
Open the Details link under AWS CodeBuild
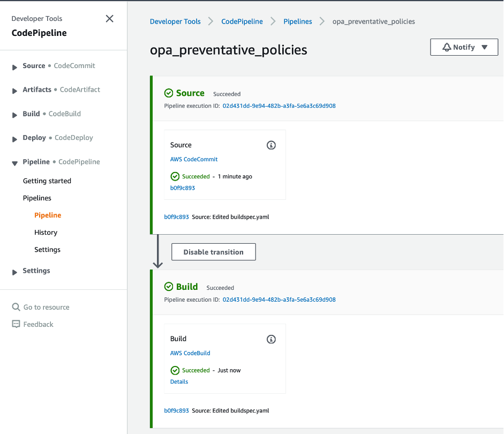(x=179, y=381)
